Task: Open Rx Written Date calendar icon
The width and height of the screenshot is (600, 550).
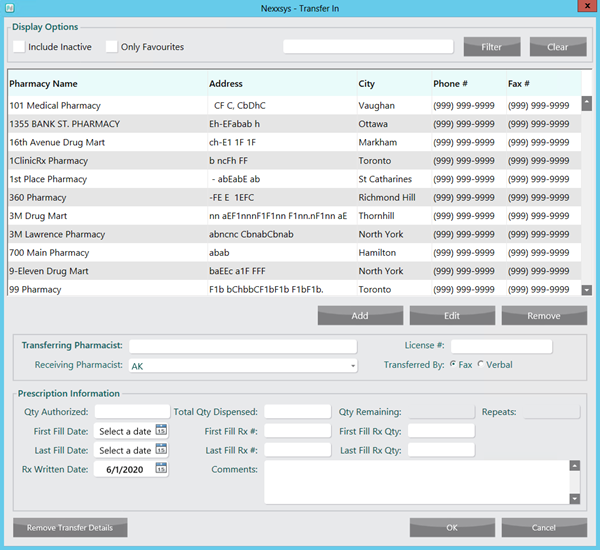Action: tap(161, 468)
